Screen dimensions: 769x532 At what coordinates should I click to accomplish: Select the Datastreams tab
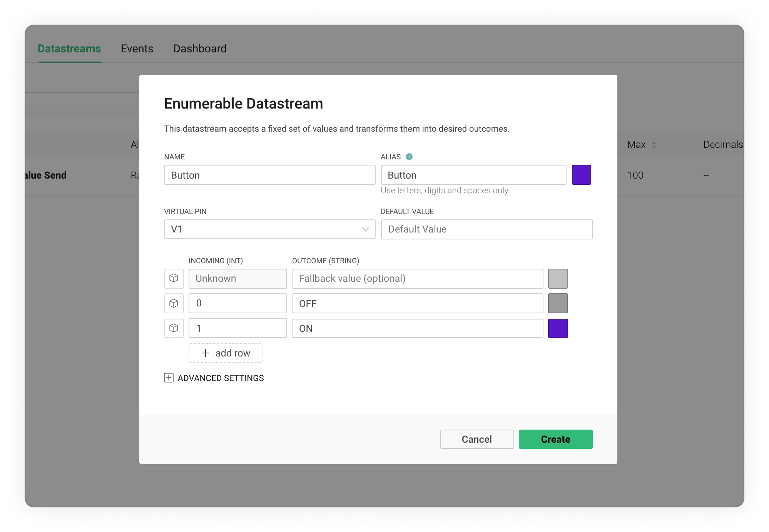coord(69,49)
